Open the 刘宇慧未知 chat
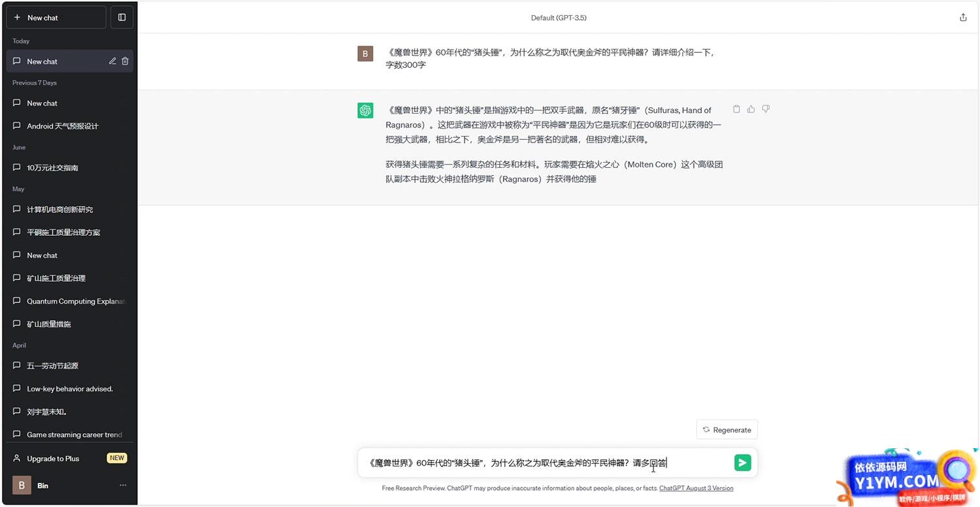Viewport: 980px width, 507px height. click(70, 412)
